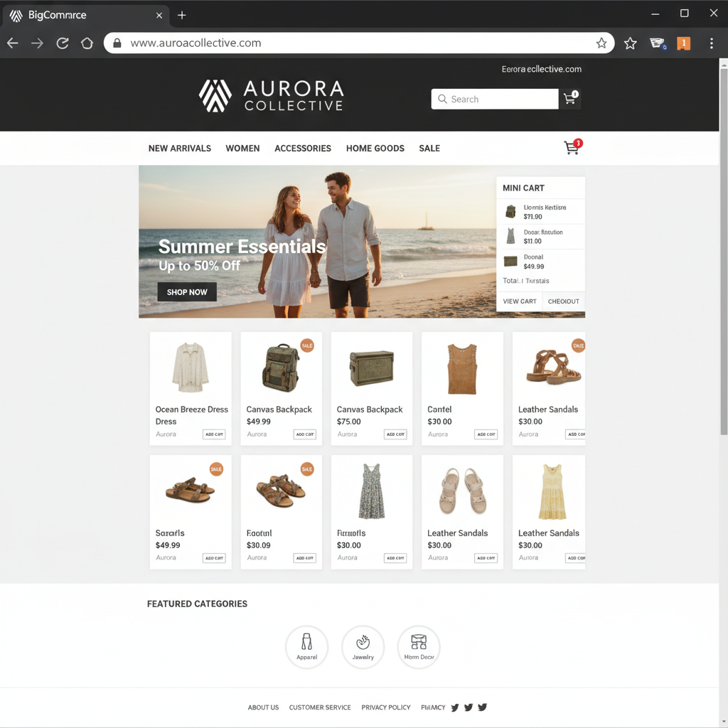
Task: Close the BigCommerce tab
Action: click(159, 16)
